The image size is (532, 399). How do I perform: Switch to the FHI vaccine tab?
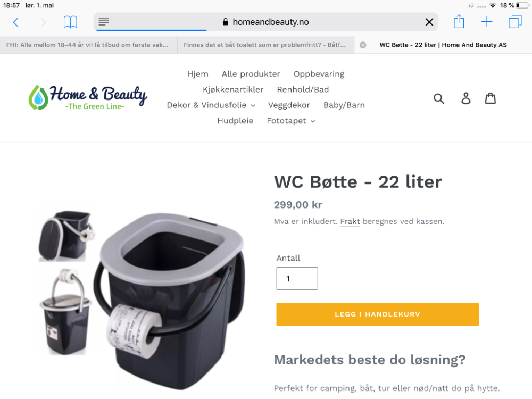[88, 45]
